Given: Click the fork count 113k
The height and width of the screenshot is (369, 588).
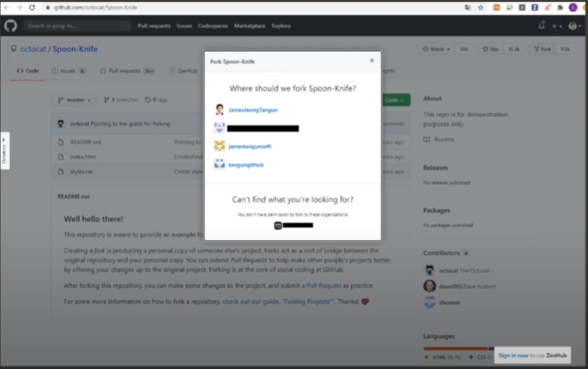Looking at the screenshot, I should click(565, 49).
